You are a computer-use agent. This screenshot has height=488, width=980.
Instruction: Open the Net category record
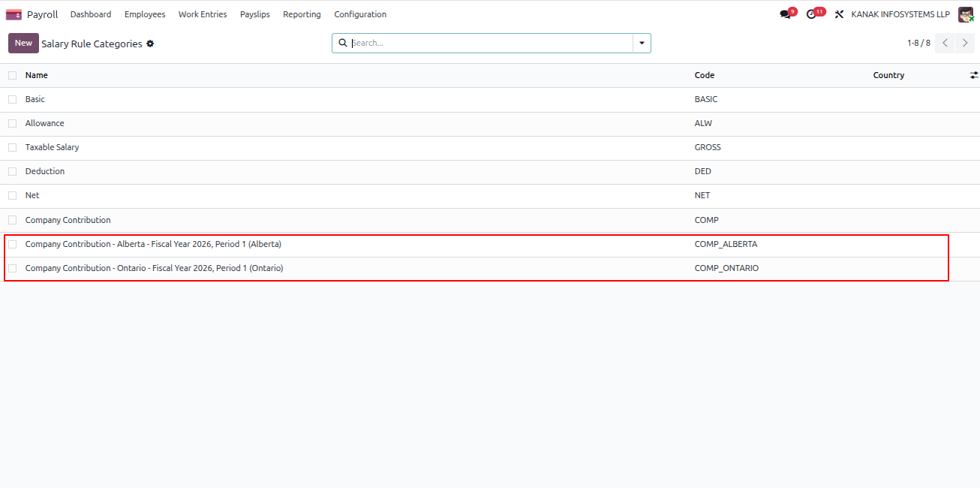32,195
